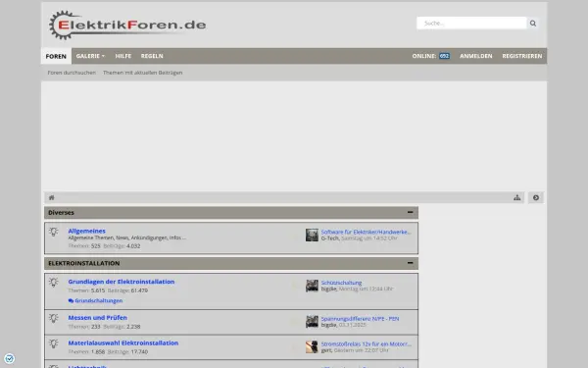Focus the Suche search field

pos(471,23)
